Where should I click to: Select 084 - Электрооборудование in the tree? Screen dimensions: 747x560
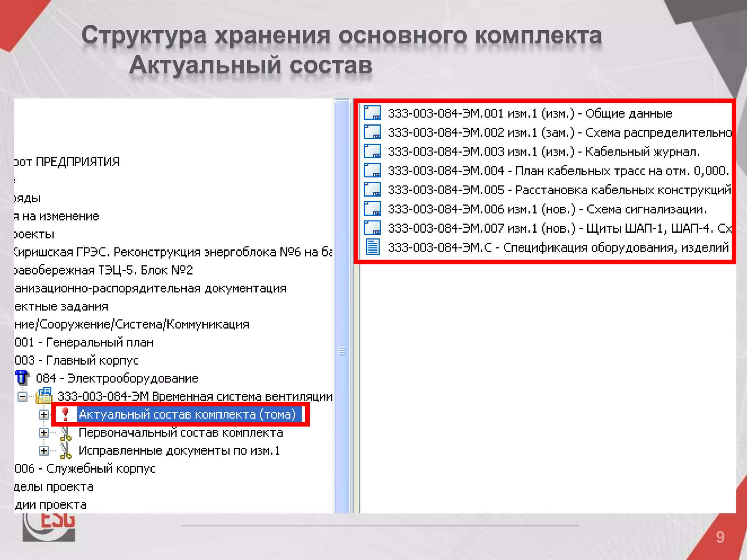(x=117, y=378)
